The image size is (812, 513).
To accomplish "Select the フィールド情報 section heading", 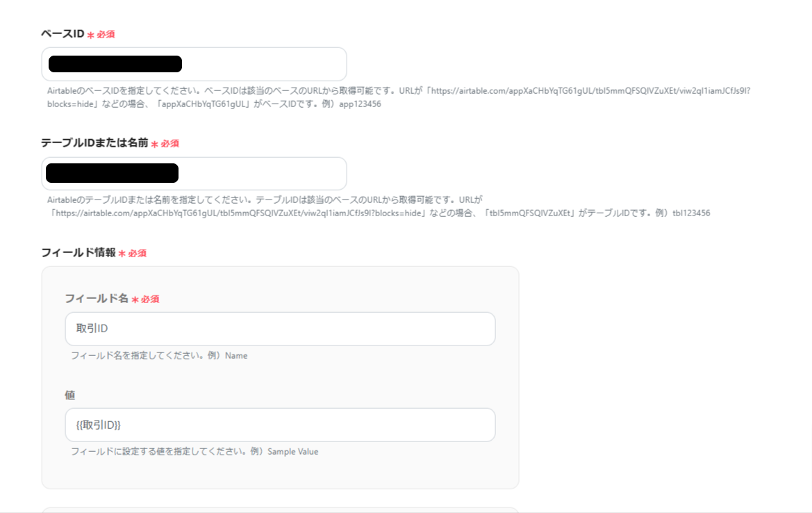I will point(78,252).
